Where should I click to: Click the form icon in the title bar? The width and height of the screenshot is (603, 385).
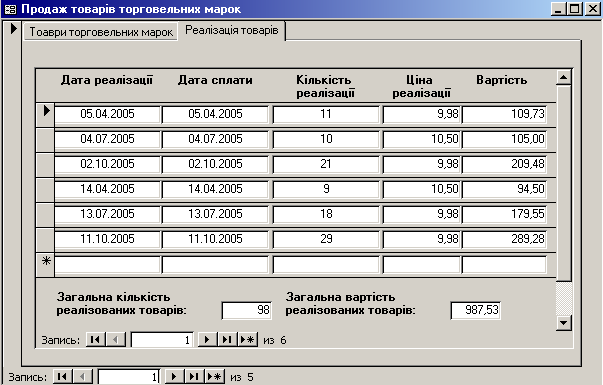(x=10, y=8)
